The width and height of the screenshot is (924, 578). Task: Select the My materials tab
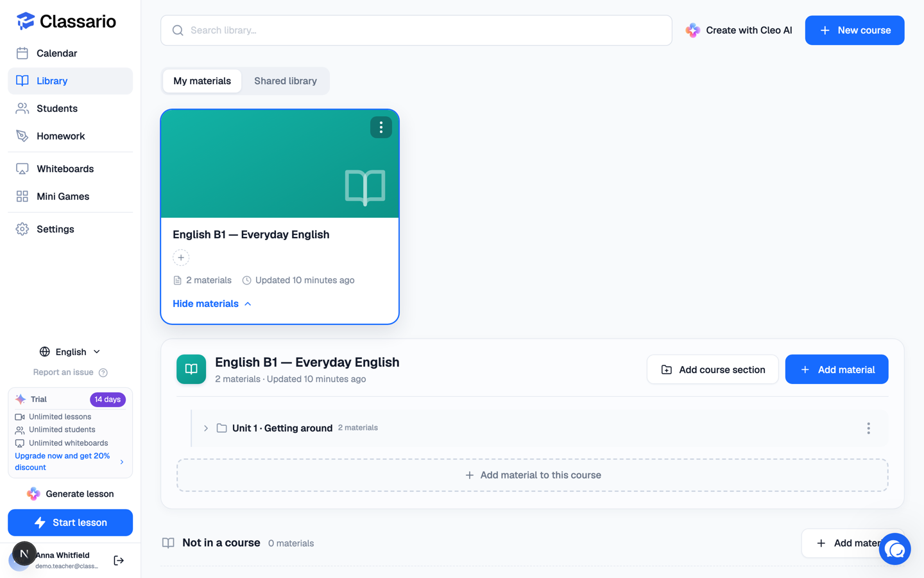[x=202, y=81]
